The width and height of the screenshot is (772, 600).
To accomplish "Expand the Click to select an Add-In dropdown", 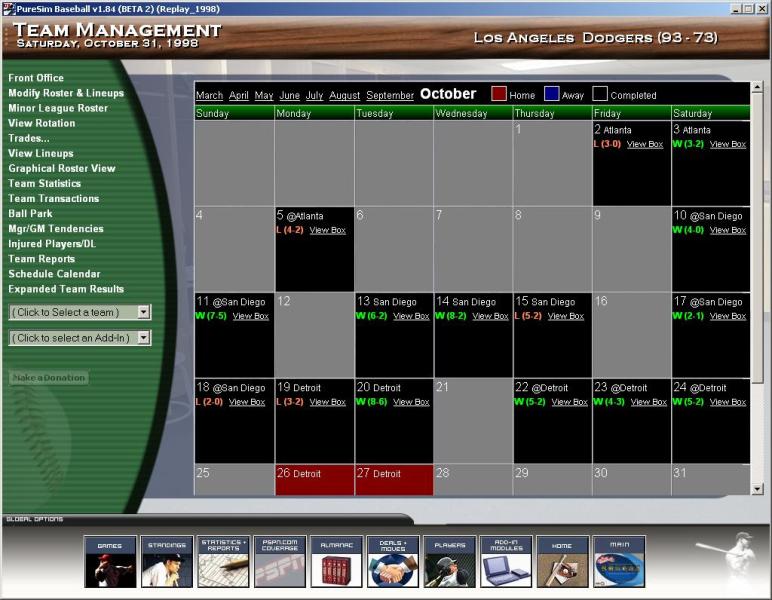I will [x=143, y=338].
